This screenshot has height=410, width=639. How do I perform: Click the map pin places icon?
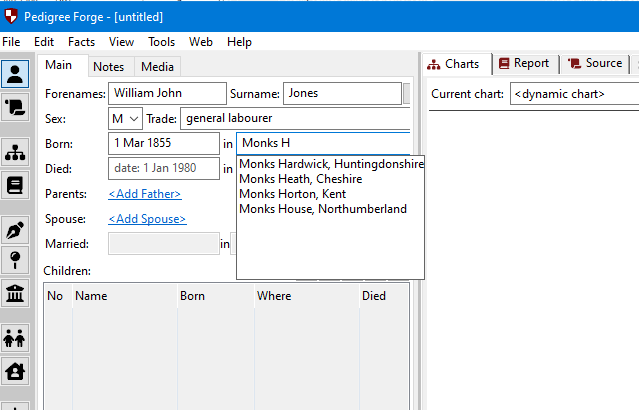[16, 261]
